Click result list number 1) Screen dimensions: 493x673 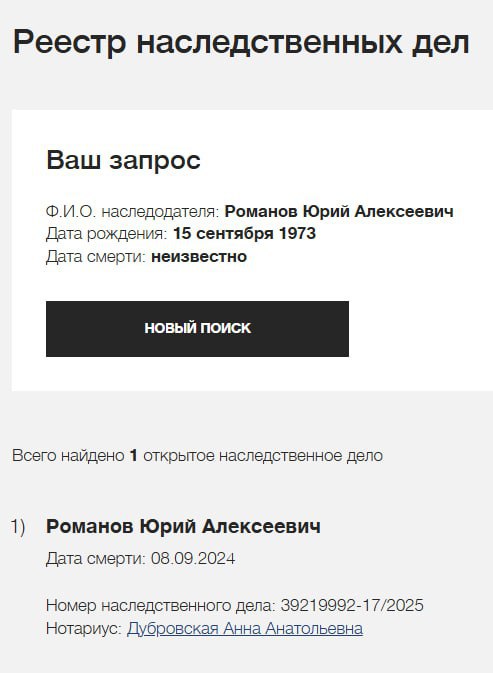(x=18, y=527)
